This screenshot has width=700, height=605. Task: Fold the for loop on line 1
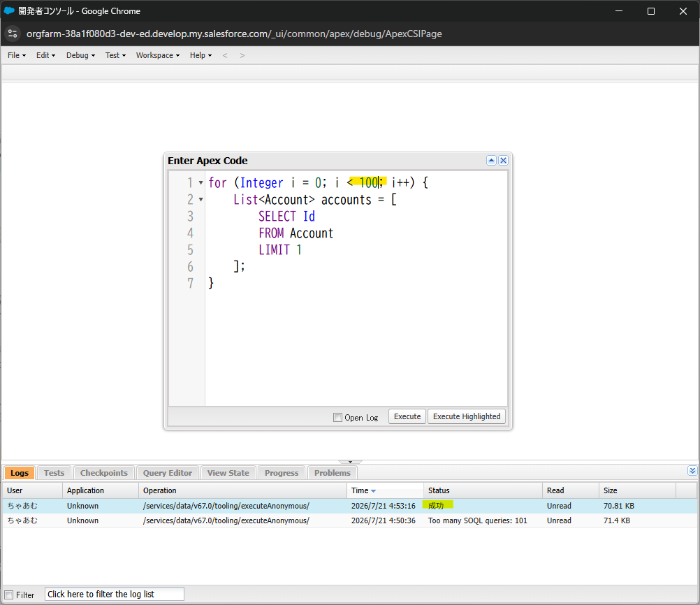click(x=201, y=182)
